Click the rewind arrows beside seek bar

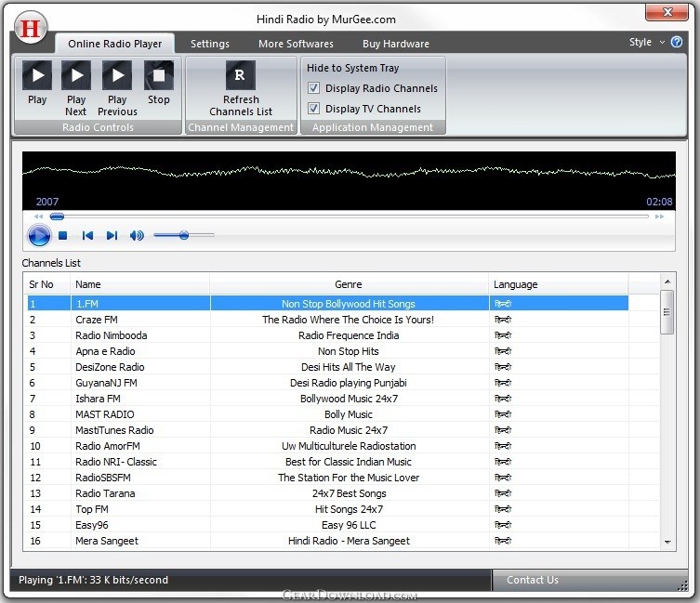coord(39,216)
